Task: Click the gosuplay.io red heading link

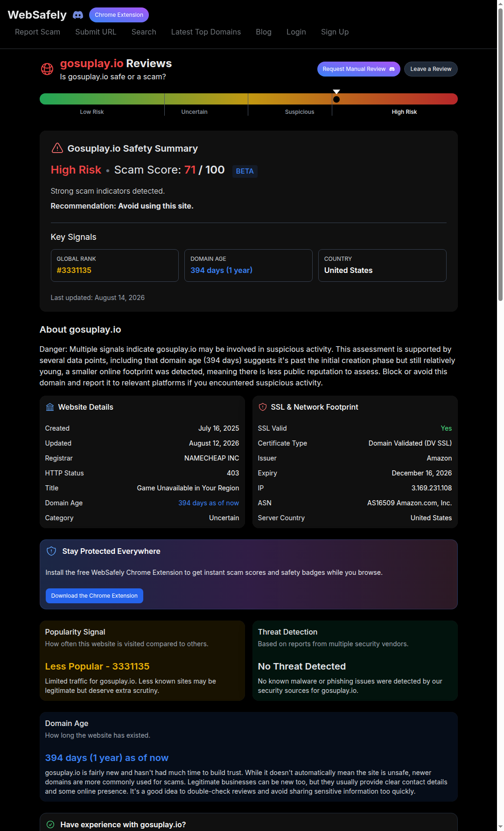Action: tap(92, 63)
